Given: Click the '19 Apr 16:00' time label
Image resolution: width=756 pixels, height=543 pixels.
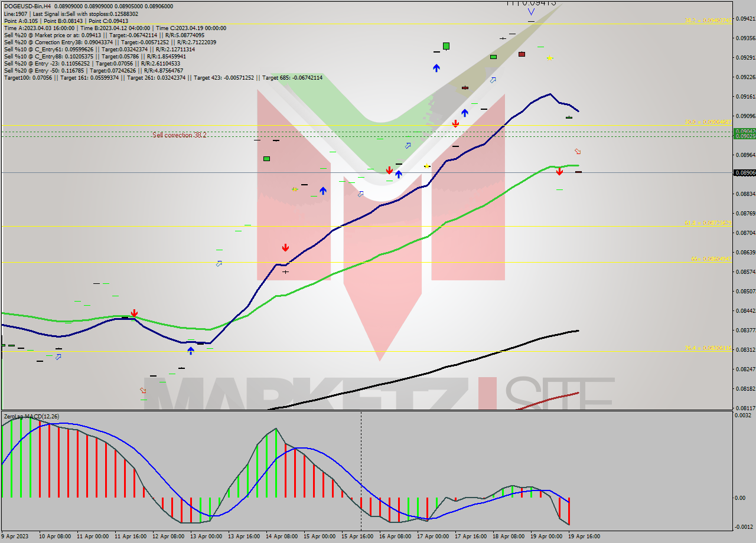Looking at the screenshot, I should click(584, 537).
